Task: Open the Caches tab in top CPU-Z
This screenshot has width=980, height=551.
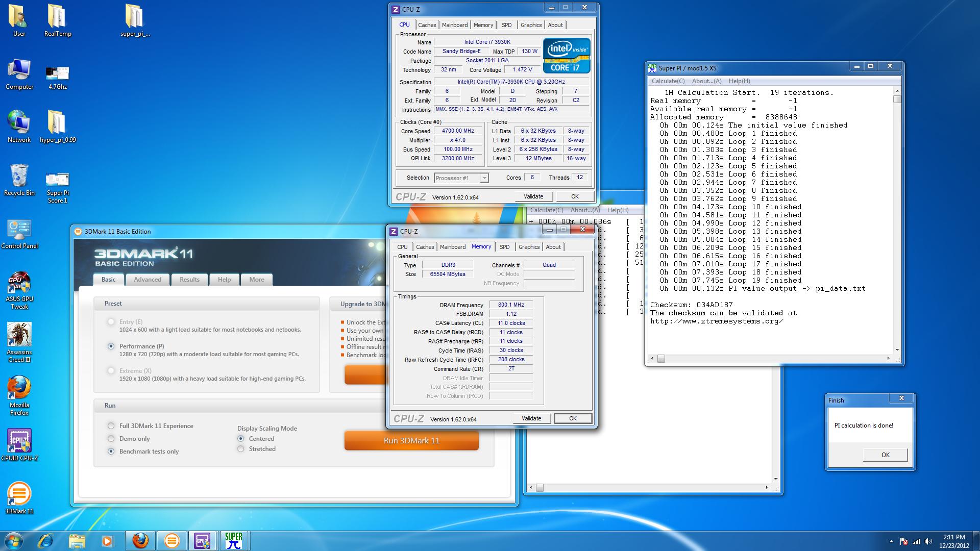Action: click(427, 25)
